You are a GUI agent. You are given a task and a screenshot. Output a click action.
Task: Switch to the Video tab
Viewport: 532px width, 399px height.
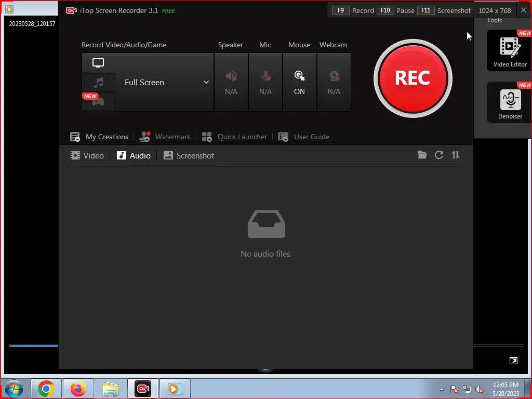(87, 156)
